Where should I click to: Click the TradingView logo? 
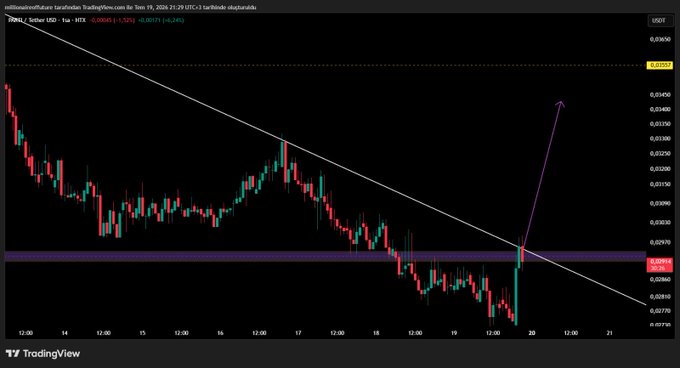[x=43, y=354]
